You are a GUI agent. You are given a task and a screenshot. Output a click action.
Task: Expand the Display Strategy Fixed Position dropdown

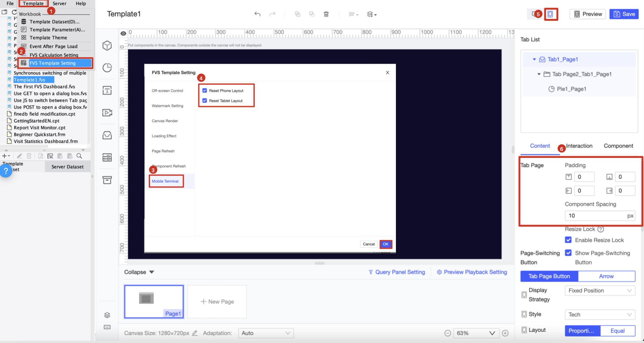600,290
